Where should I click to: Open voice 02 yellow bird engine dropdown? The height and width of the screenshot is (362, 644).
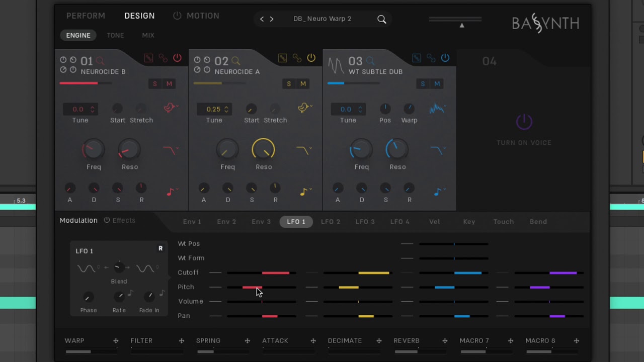(304, 108)
